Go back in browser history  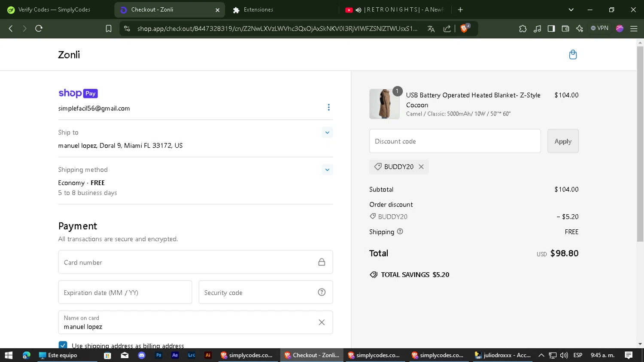(11, 28)
